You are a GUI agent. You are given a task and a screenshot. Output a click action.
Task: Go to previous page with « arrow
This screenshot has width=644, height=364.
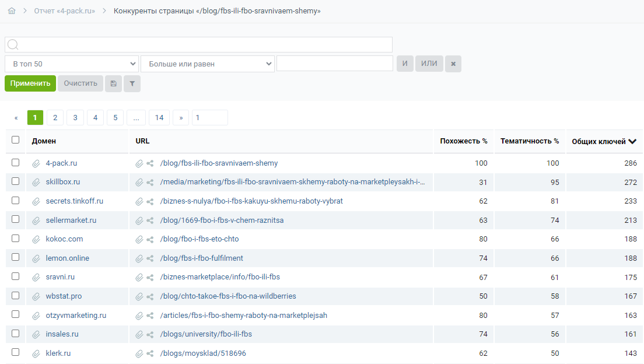tap(16, 117)
